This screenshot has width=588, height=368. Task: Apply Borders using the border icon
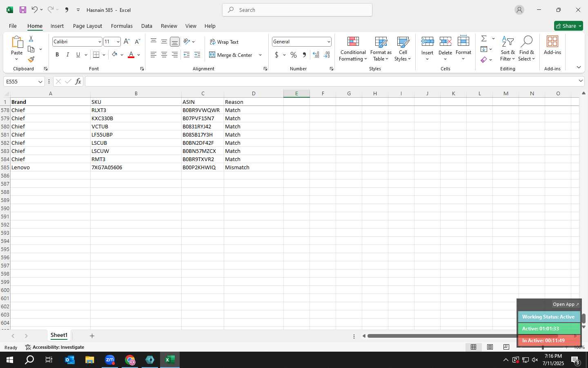96,55
